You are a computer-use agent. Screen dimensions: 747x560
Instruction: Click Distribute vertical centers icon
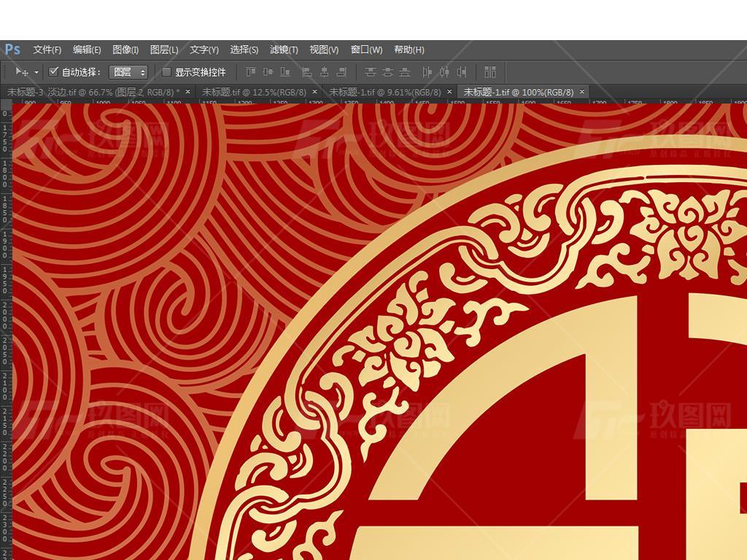point(388,72)
